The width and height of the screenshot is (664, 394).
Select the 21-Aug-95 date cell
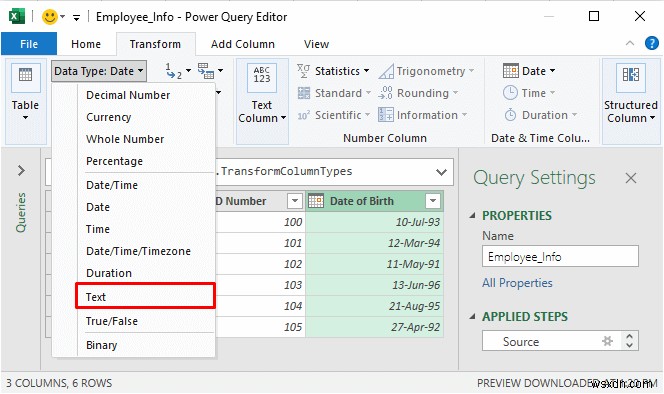point(374,306)
